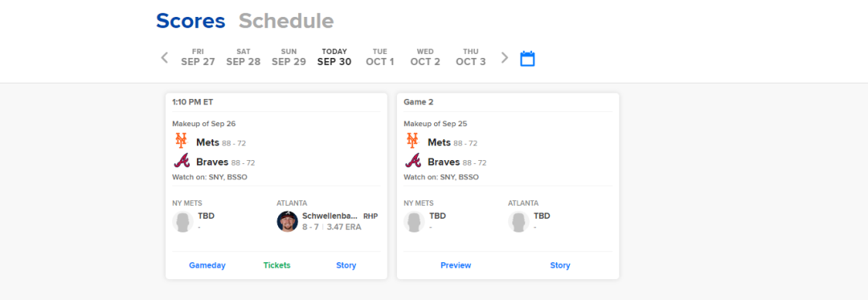The width and height of the screenshot is (868, 300).
Task: Choose Thu Oct 3 date
Action: (470, 58)
